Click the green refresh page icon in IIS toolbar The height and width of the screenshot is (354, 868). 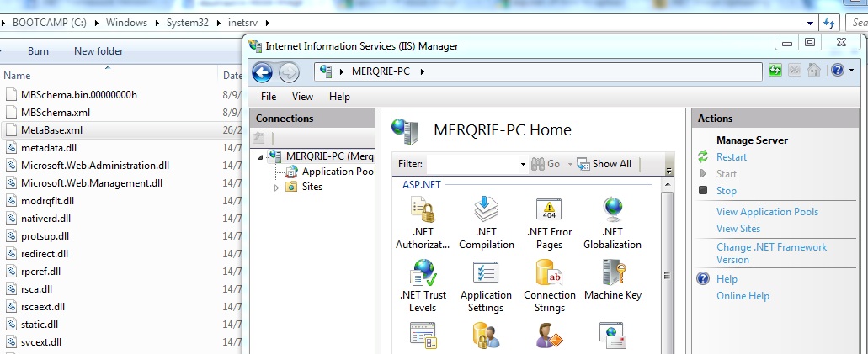pyautogui.click(x=775, y=71)
